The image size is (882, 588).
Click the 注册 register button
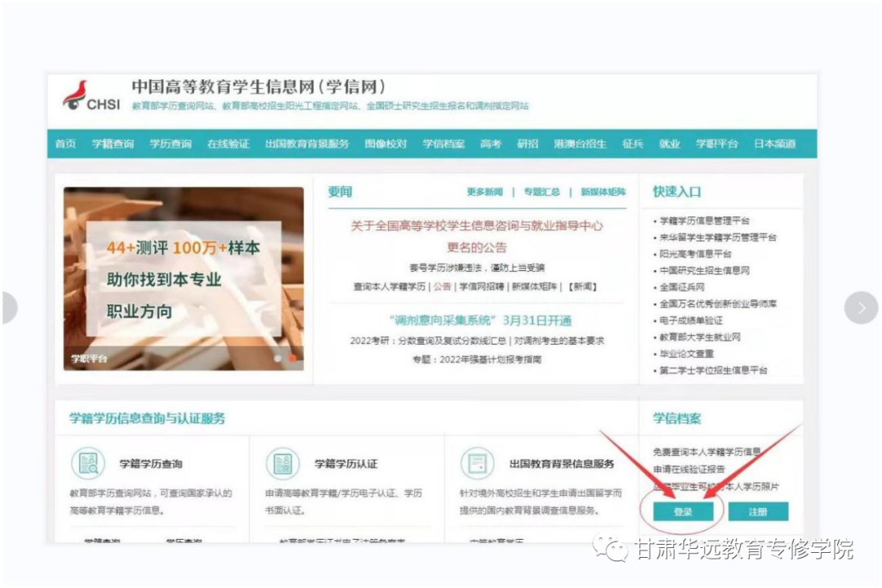tap(758, 511)
